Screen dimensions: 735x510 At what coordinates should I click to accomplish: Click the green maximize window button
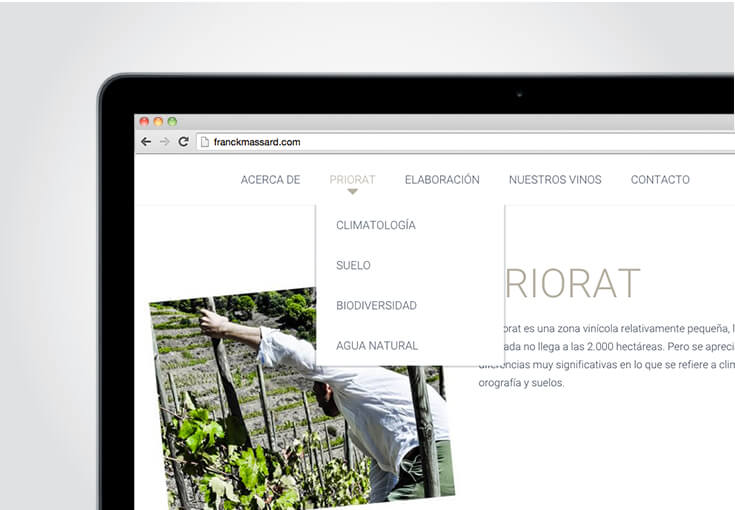coord(172,122)
